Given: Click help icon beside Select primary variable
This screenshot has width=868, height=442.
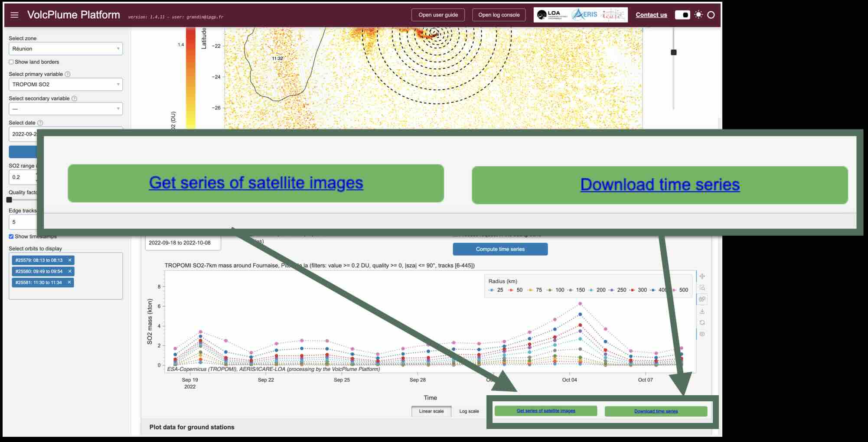Looking at the screenshot, I should (x=68, y=74).
